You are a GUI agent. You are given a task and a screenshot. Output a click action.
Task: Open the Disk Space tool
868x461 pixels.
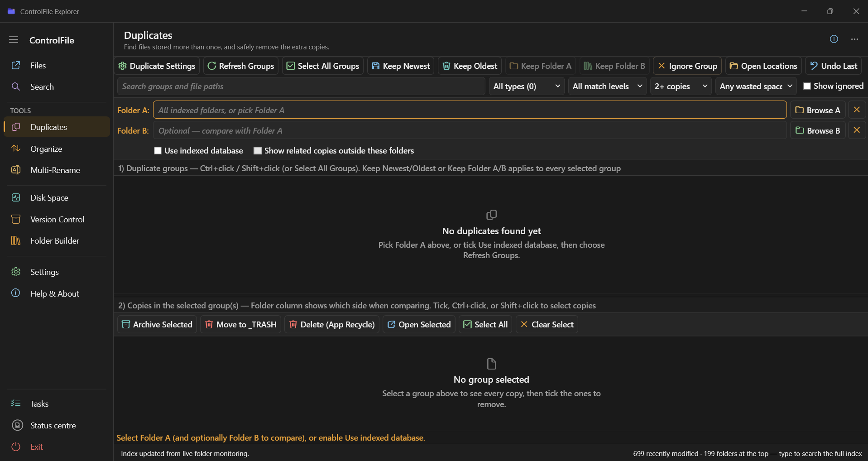point(57,198)
